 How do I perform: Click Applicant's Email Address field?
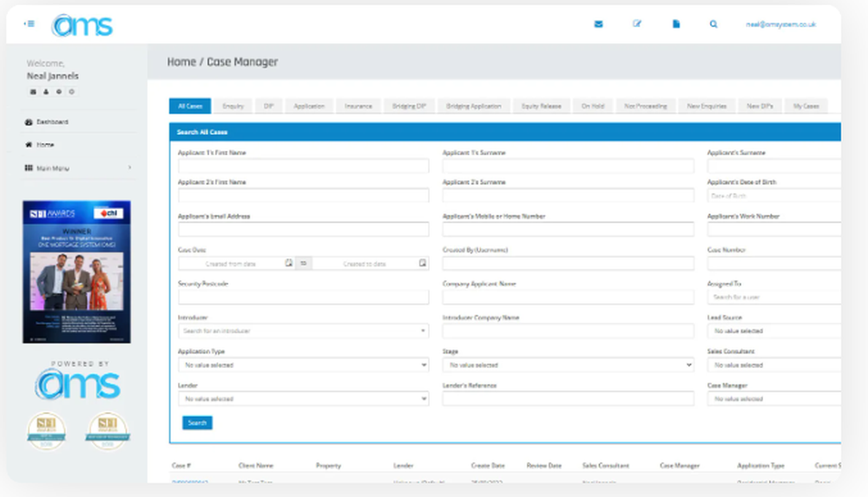[x=303, y=229]
